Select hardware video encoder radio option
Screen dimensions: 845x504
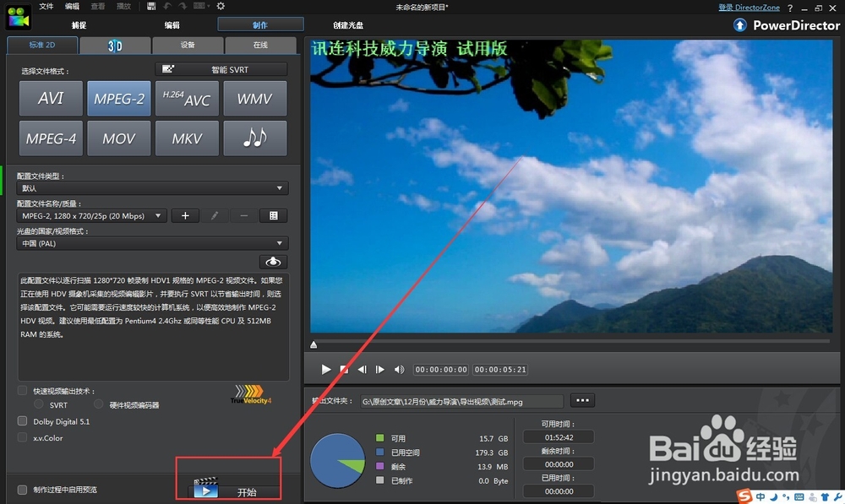click(98, 404)
